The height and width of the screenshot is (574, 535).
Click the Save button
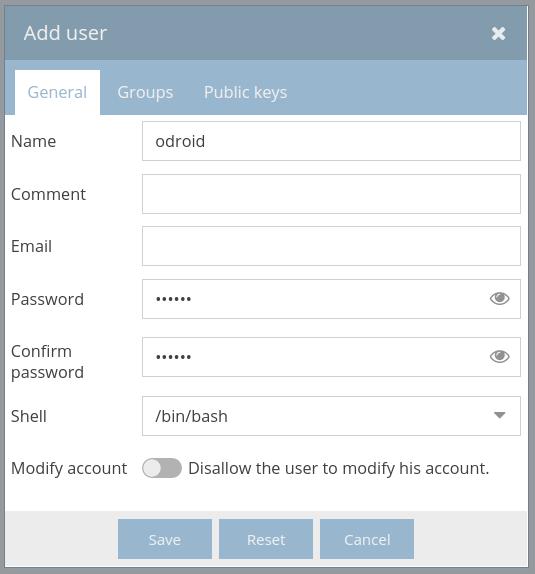(x=165, y=539)
